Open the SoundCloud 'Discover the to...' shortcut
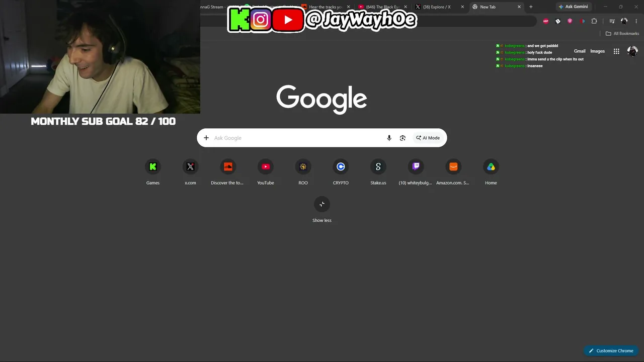644x362 pixels. point(228,172)
